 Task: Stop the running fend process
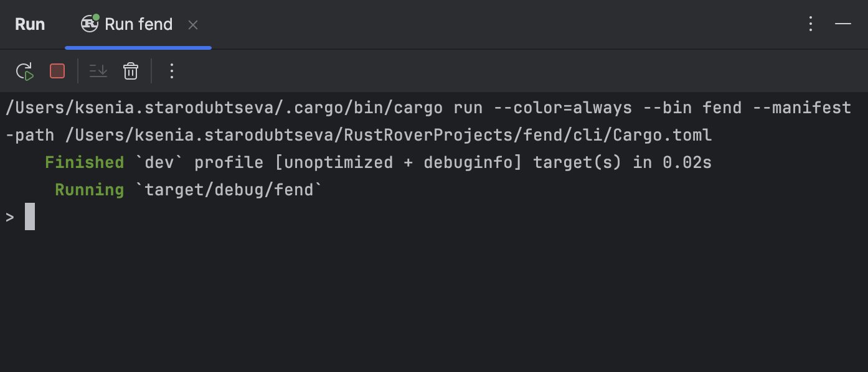(x=57, y=71)
